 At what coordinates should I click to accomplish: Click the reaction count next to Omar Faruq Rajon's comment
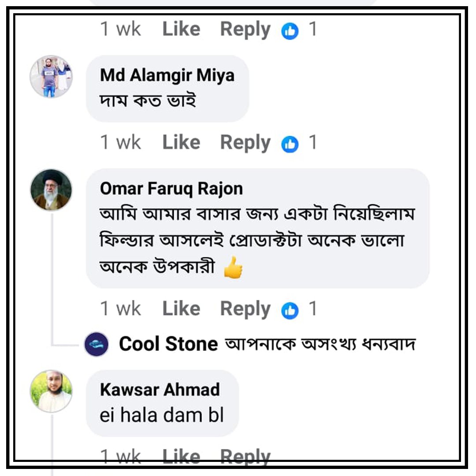(x=312, y=309)
